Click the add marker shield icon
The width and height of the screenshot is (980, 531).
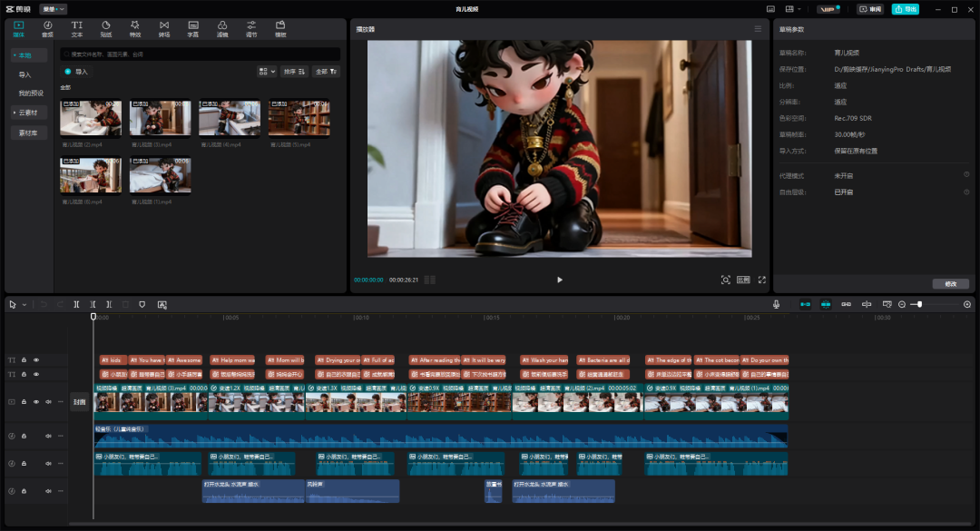tap(142, 305)
